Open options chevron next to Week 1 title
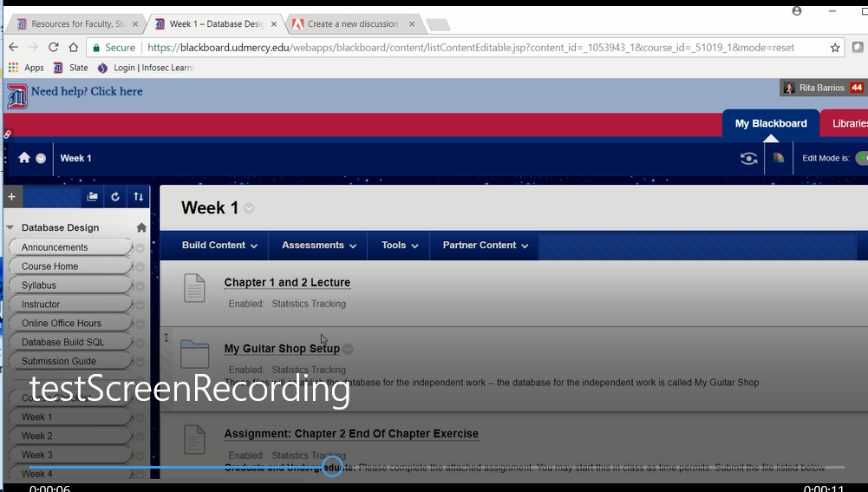This screenshot has height=492, width=868. click(x=250, y=208)
